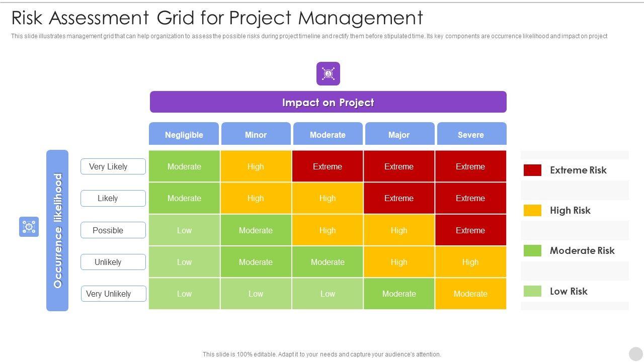Image resolution: width=644 pixels, height=362 pixels.
Task: Click the purple icon above Impact on Project
Action: (x=328, y=74)
